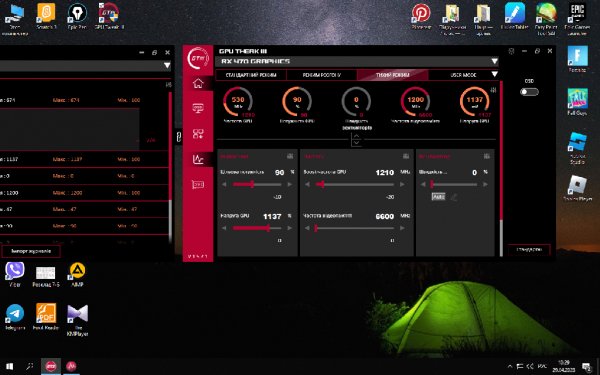Click the 90 % power target slider track
The image size is (600, 375).
(257, 184)
